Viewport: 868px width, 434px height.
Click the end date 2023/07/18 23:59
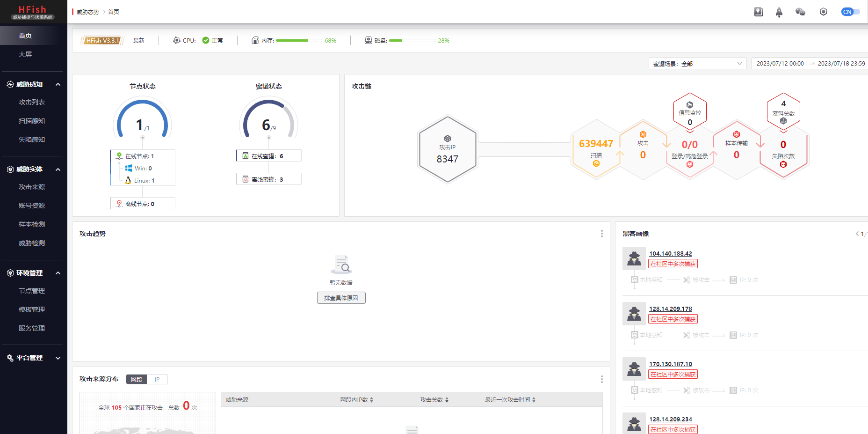click(841, 63)
